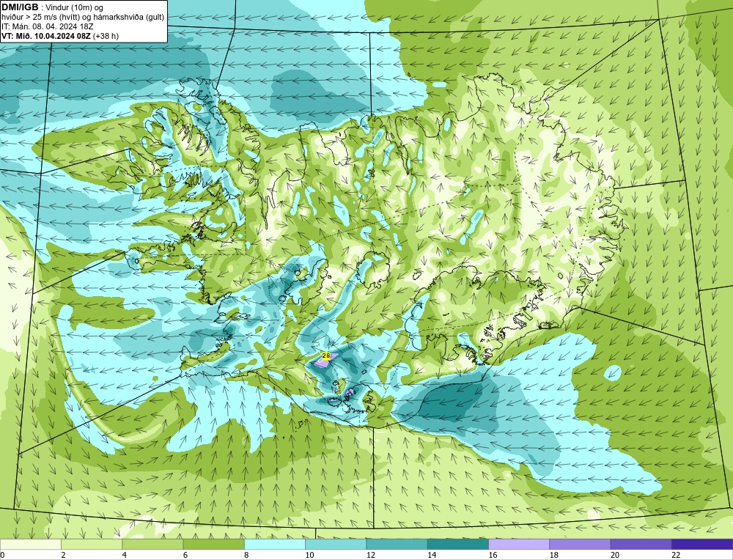This screenshot has height=560, width=733.
Task: Click the 12–14 m/s teal legend swatch
Action: point(397,544)
